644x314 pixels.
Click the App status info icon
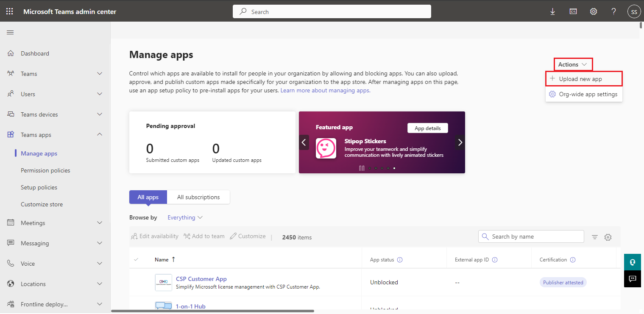point(400,260)
